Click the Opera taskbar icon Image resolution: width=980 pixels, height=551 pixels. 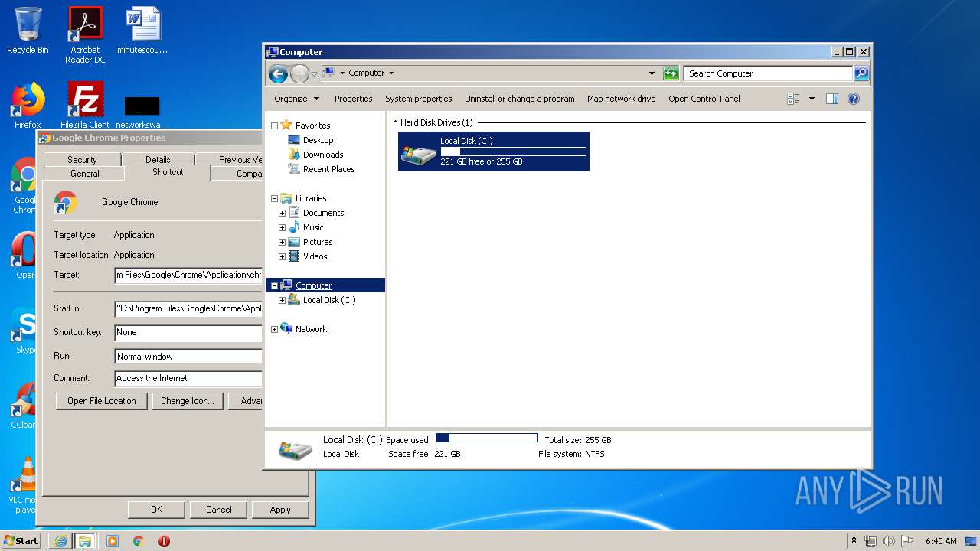coord(164,541)
